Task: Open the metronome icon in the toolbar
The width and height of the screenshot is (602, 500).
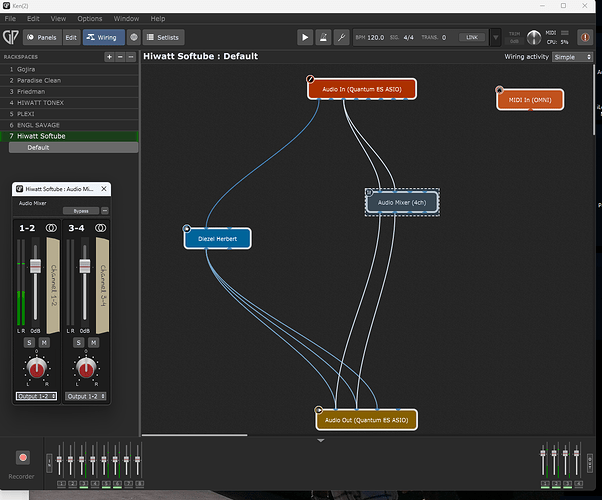Action: 324,37
